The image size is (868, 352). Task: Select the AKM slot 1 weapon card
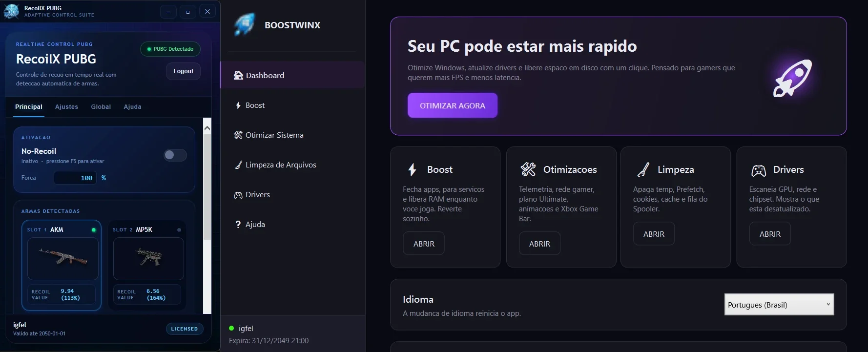(x=62, y=266)
